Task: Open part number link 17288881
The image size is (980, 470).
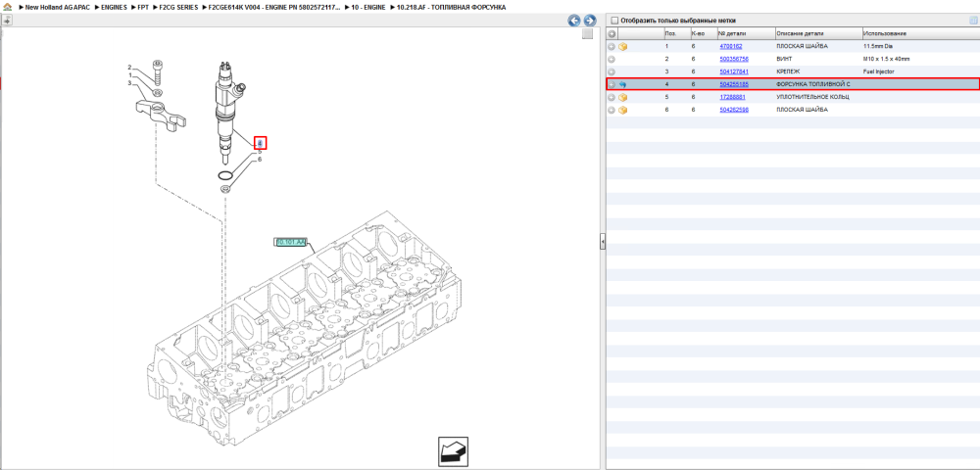Action: [732, 97]
